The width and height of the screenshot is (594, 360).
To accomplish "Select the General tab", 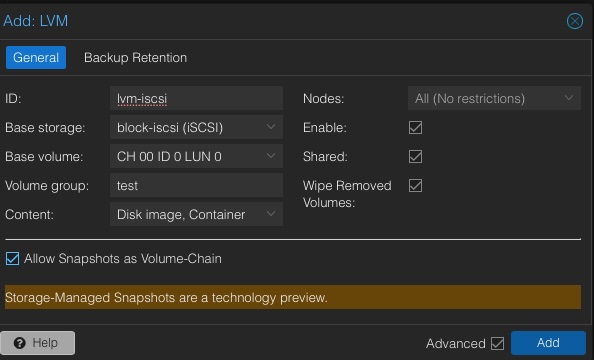I will pyautogui.click(x=36, y=58).
